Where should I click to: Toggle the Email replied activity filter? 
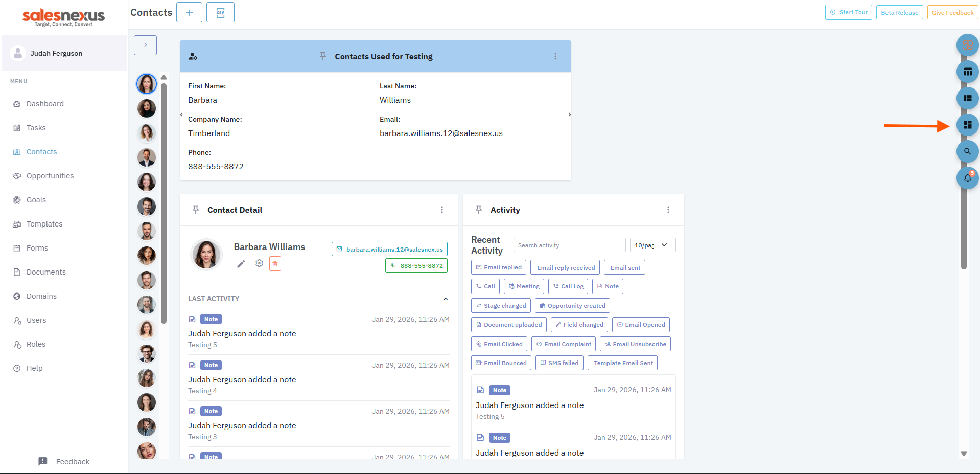(x=499, y=267)
